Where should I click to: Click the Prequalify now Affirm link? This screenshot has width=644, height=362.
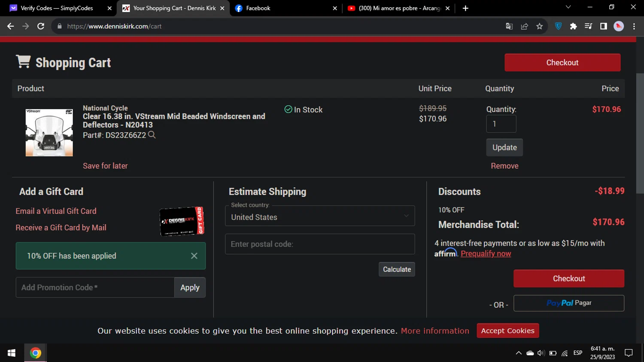(x=486, y=253)
